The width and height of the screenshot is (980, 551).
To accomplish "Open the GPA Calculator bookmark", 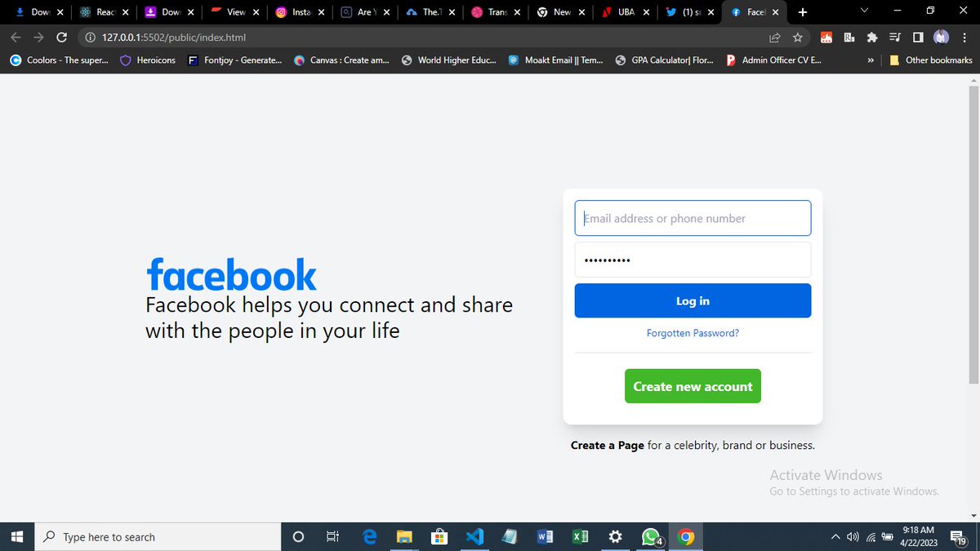I will pos(664,60).
